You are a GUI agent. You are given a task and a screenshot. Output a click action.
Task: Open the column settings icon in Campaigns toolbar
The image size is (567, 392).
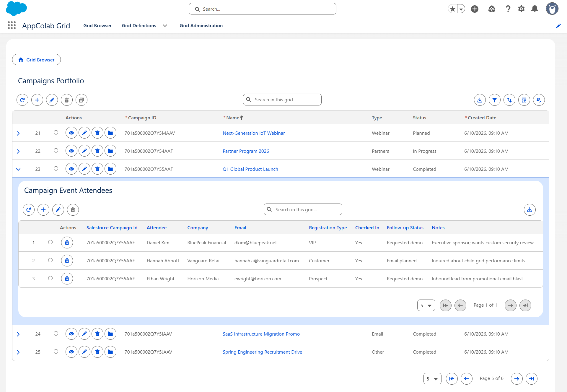point(524,100)
